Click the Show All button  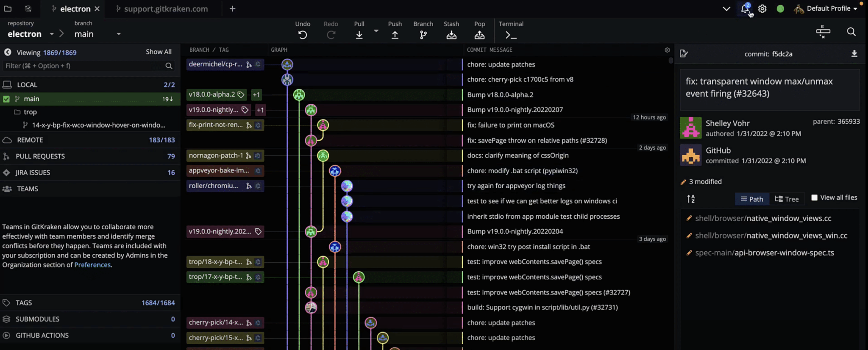tap(159, 52)
